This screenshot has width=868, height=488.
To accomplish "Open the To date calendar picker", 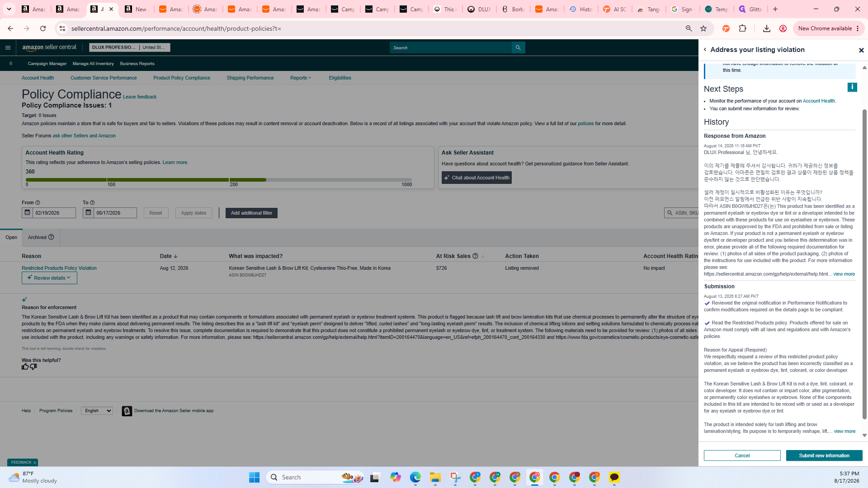I will click(88, 213).
